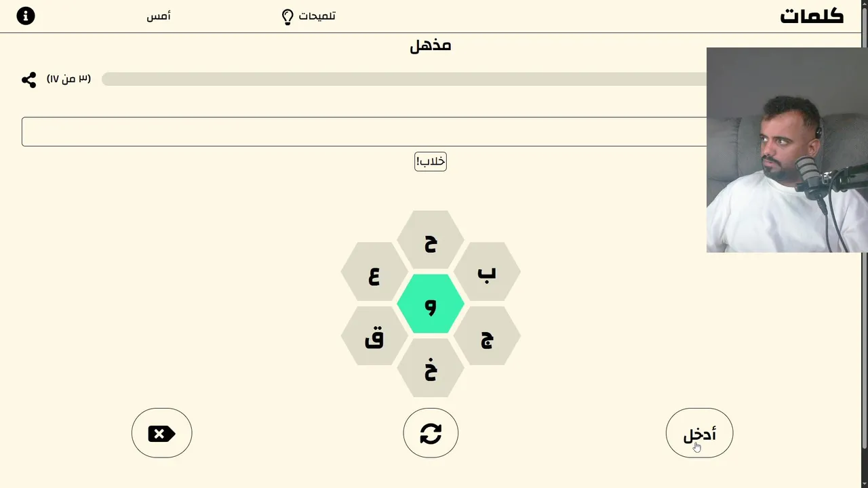This screenshot has height=488, width=868.
Task: Click the info icon in header
Action: tap(26, 16)
